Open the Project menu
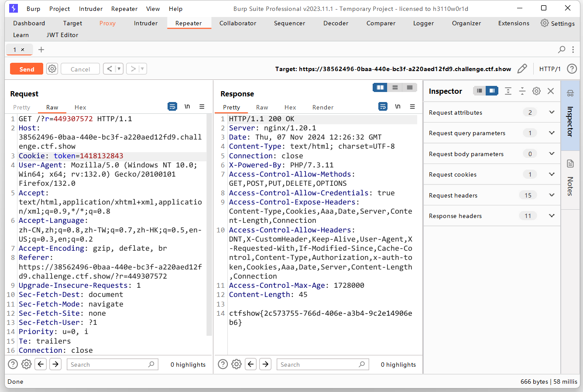Image resolution: width=583 pixels, height=392 pixels. 59,9
